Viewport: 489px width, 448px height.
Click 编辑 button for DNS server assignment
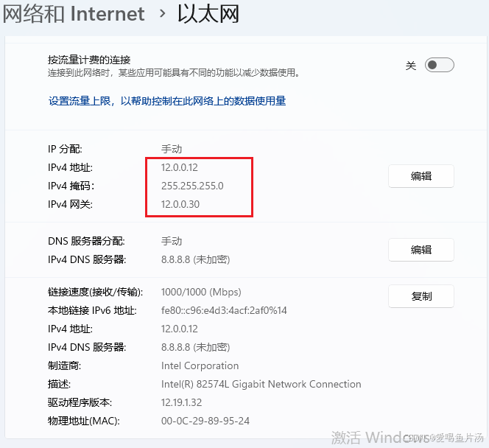point(421,250)
